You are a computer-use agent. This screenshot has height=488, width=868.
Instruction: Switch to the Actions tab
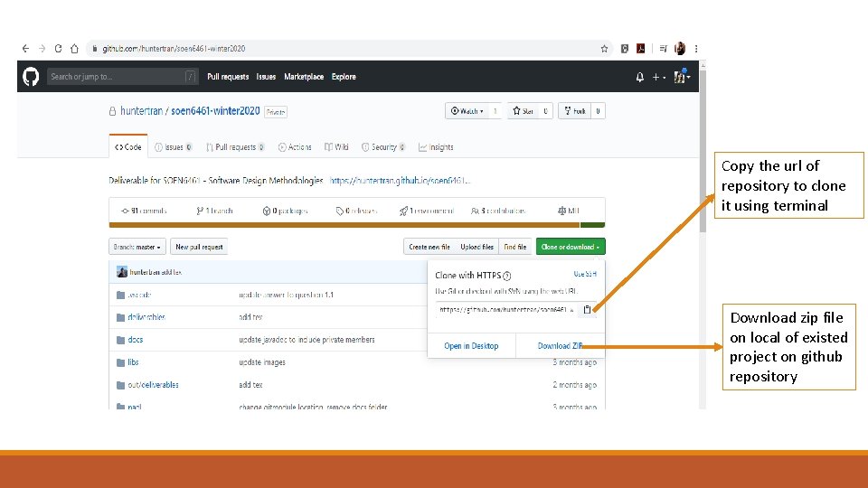click(295, 147)
